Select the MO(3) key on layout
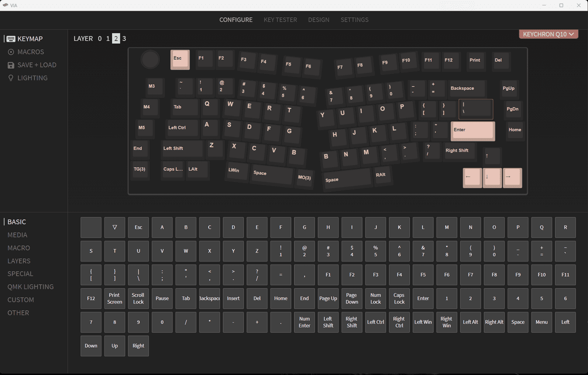The image size is (588, 375). click(305, 178)
